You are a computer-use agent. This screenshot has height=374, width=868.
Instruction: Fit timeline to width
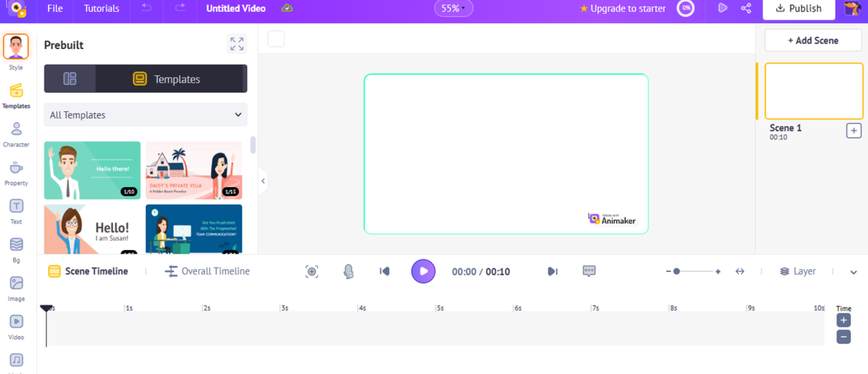tap(740, 271)
